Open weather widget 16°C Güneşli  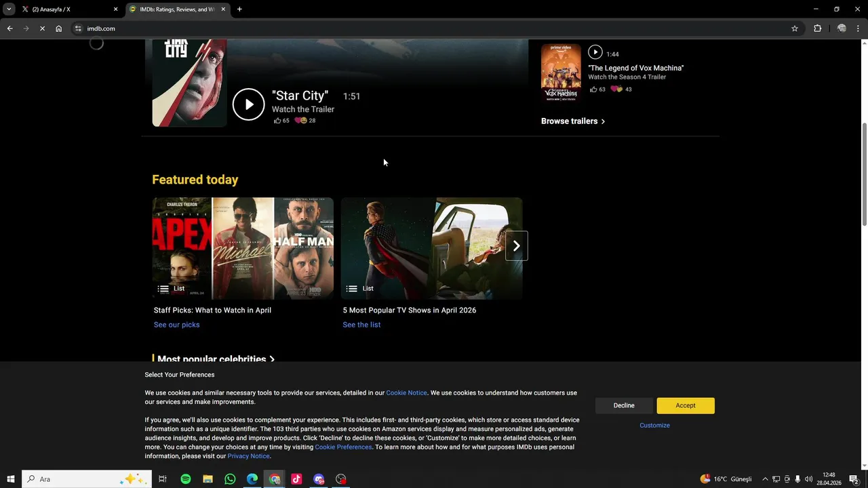click(x=726, y=479)
